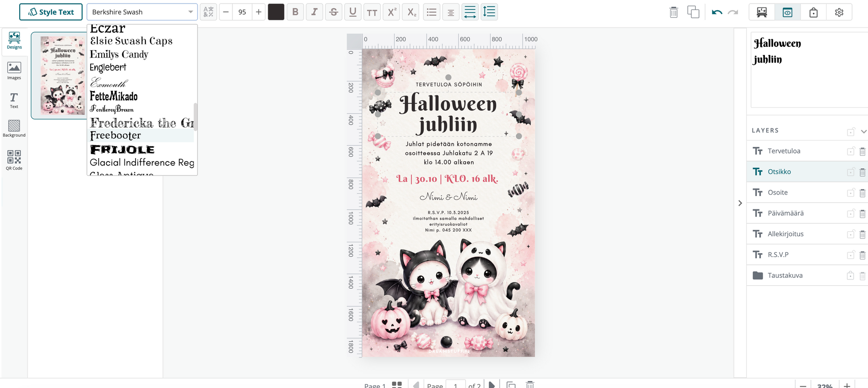Image resolution: width=868 pixels, height=388 pixels.
Task: Go to next page arrow
Action: [491, 385]
